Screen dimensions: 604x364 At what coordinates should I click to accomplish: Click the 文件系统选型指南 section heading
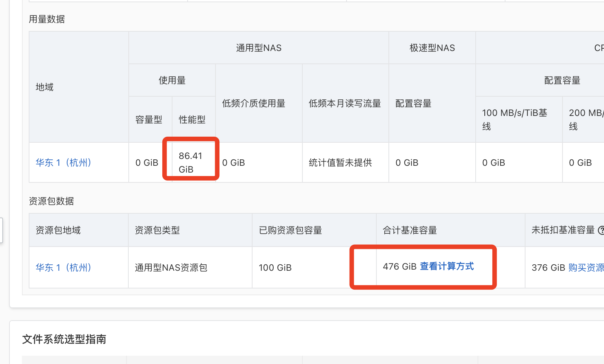[x=64, y=339]
